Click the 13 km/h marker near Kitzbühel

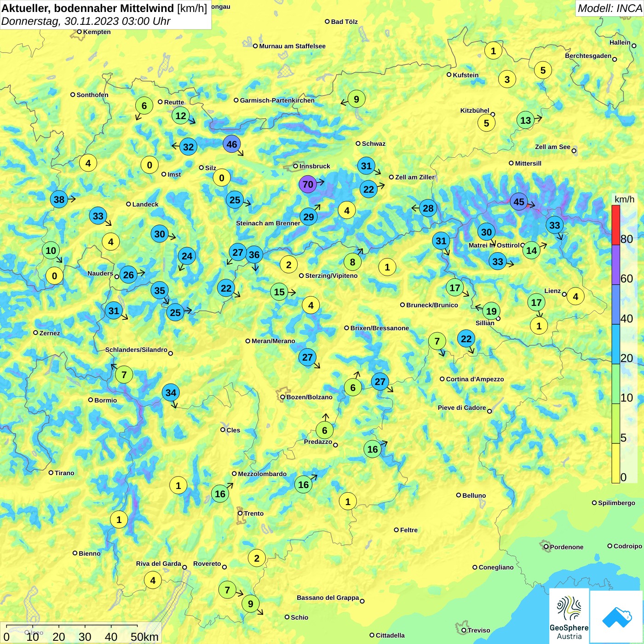[526, 121]
